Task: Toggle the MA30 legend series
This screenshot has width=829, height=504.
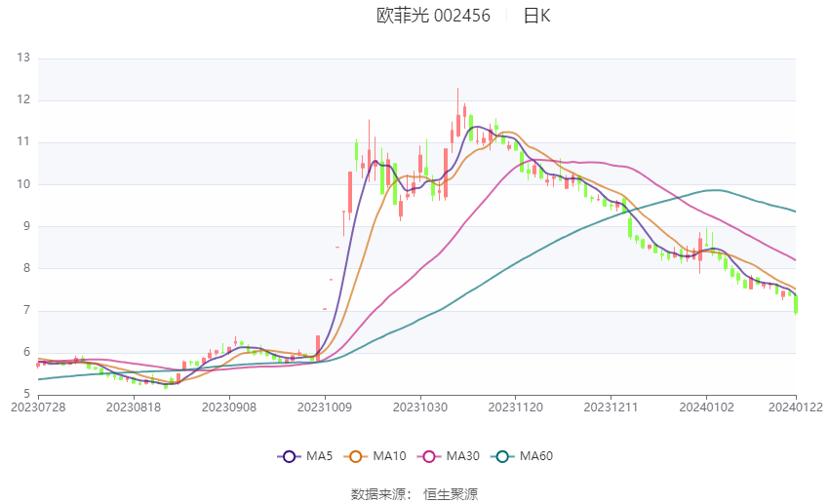Action: pos(449,456)
